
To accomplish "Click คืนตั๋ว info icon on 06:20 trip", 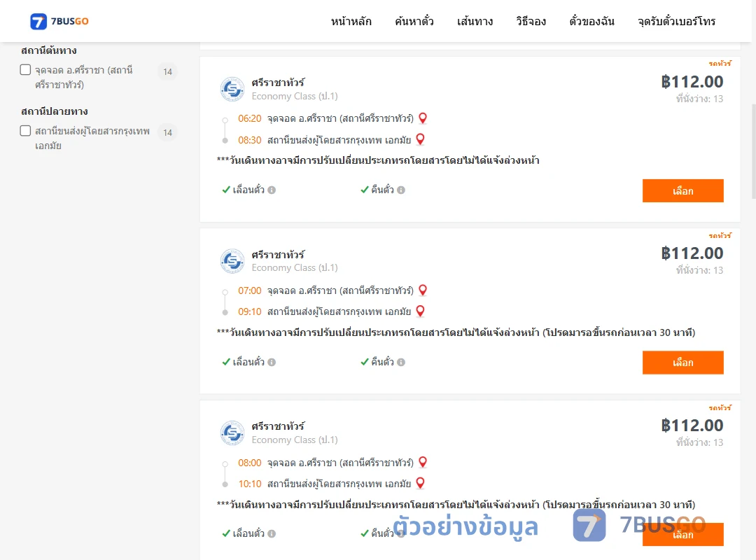I will coord(401,190).
